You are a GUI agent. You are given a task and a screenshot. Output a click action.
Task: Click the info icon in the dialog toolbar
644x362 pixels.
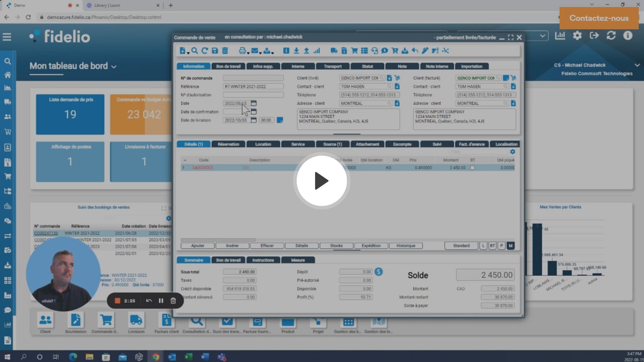[x=286, y=51]
